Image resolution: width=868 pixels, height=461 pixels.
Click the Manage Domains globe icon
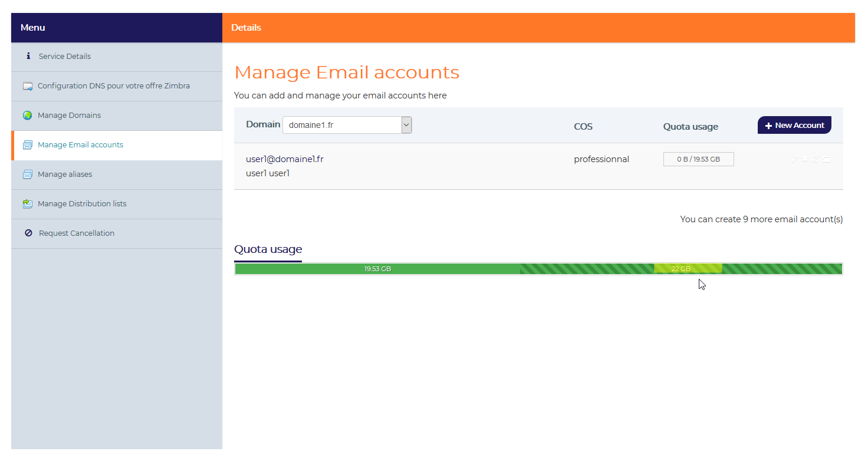coord(28,116)
